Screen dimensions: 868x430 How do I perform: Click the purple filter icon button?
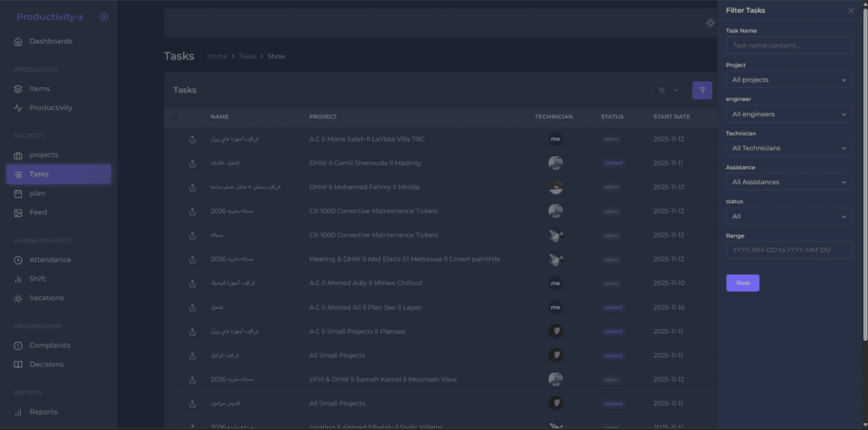tap(702, 90)
